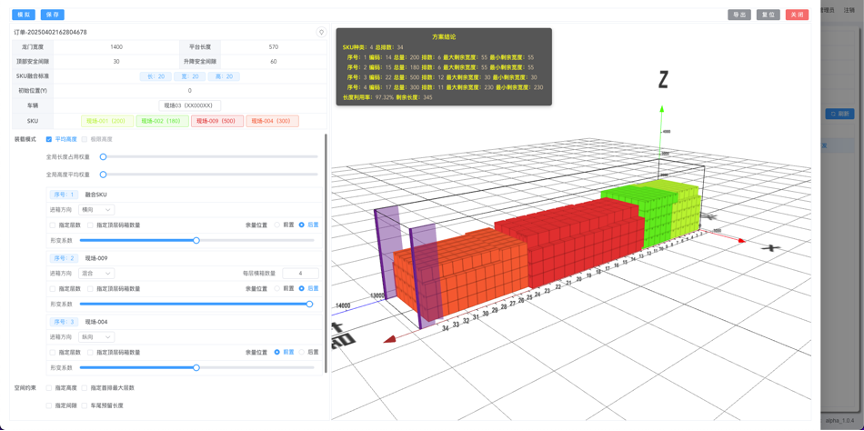Open the 进箱方向 dropdown showing 混合

pyautogui.click(x=96, y=273)
